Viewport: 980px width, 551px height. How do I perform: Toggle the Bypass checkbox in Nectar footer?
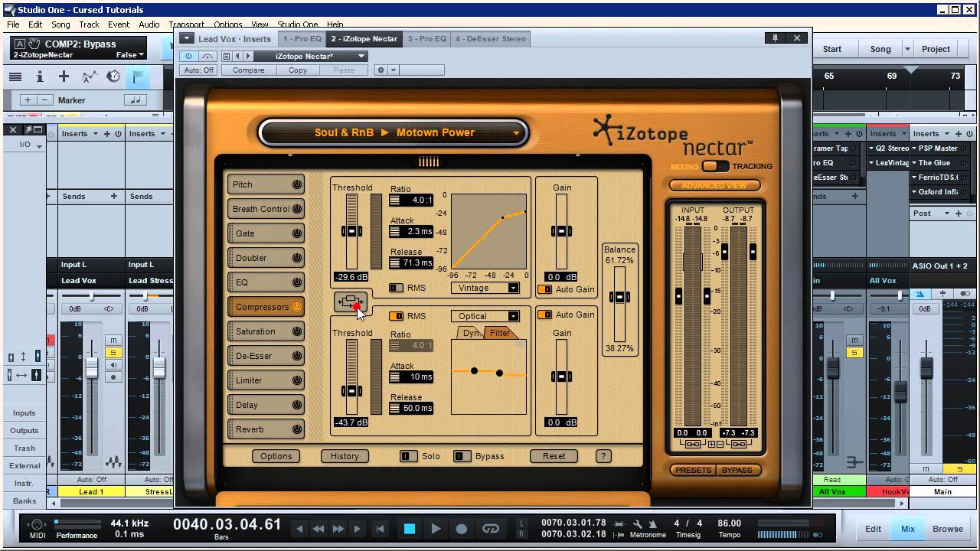462,456
